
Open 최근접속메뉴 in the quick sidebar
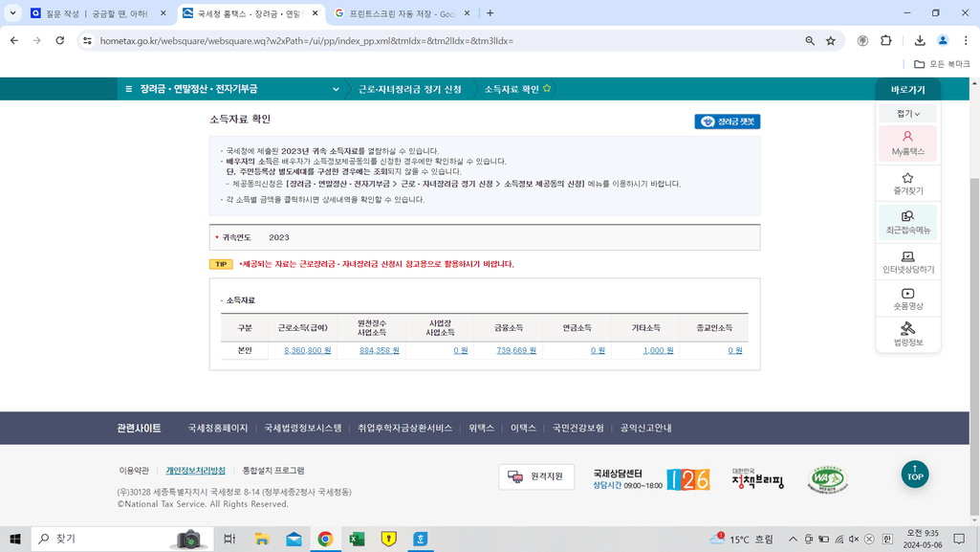point(907,222)
